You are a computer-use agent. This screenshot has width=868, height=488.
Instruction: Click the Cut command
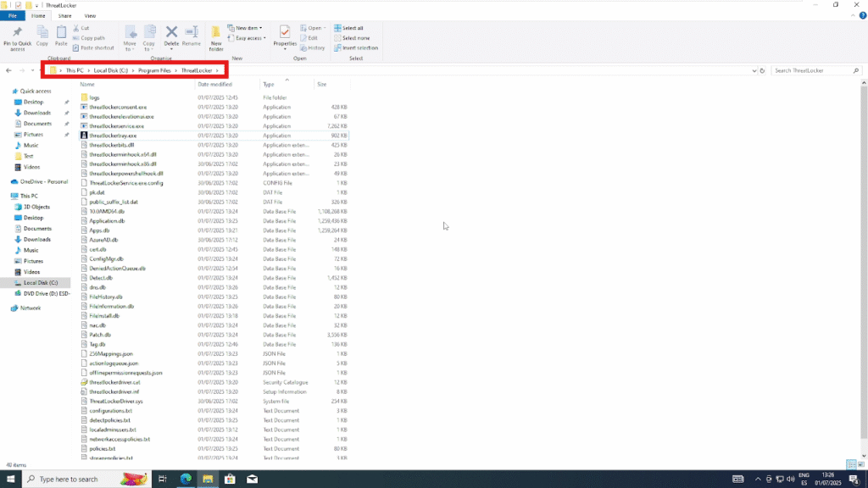coord(81,28)
